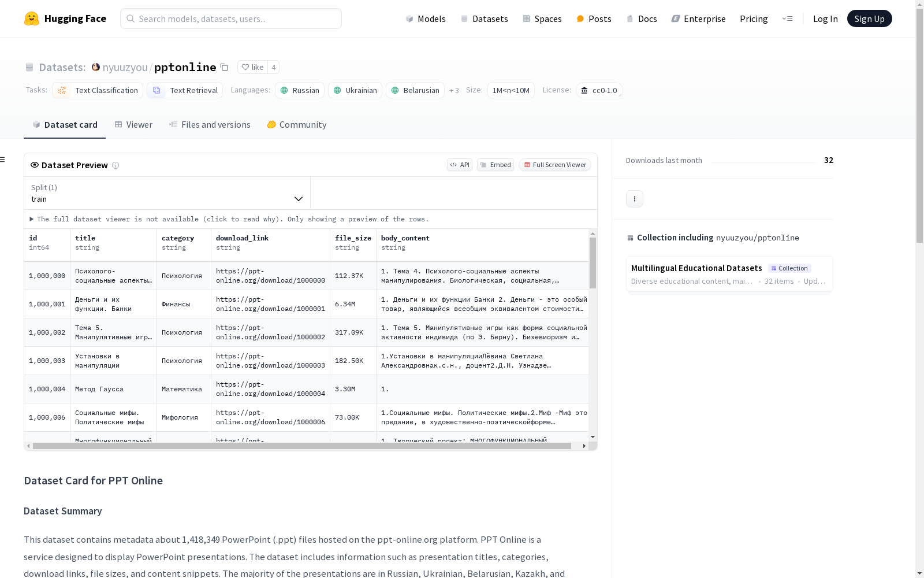Viewport: 924px width, 578px height.
Task: Click the download link ending in 1000004
Action: point(270,389)
